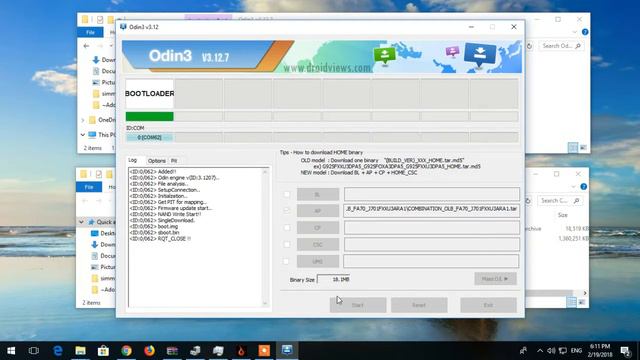Click the Reset button in Odin

point(419,305)
